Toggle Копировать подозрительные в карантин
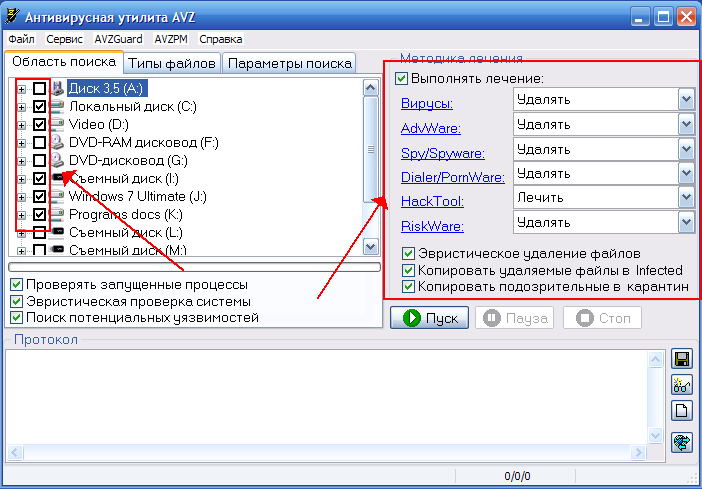The height and width of the screenshot is (489, 702). (408, 287)
